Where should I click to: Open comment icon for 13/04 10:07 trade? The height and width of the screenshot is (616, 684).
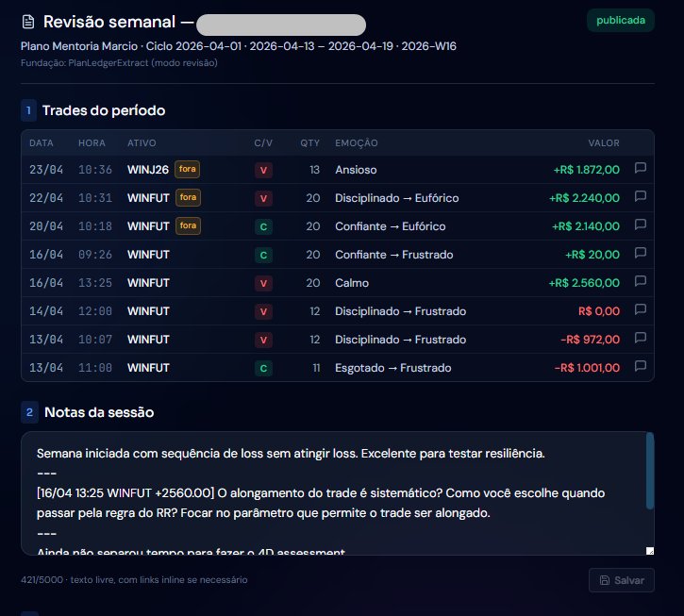[x=640, y=338]
